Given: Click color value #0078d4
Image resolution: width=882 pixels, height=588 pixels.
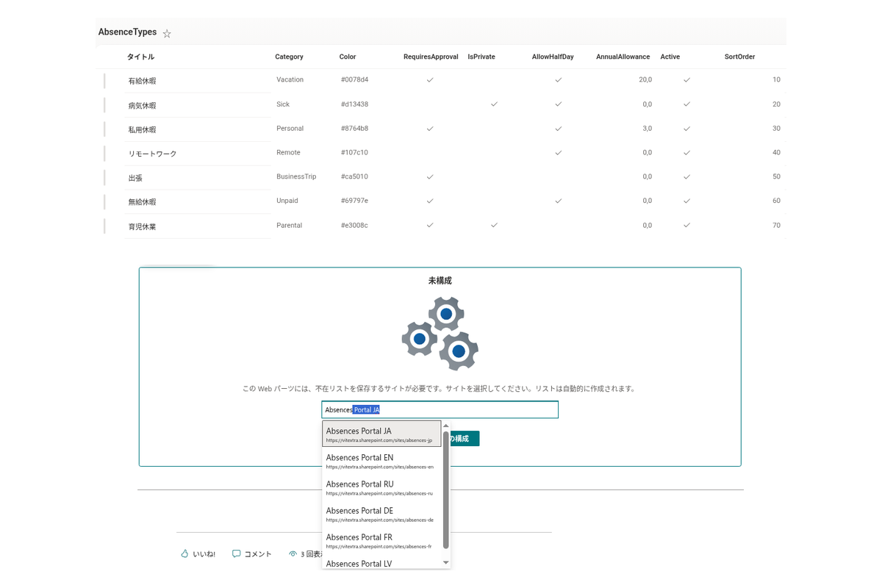Looking at the screenshot, I should point(354,79).
